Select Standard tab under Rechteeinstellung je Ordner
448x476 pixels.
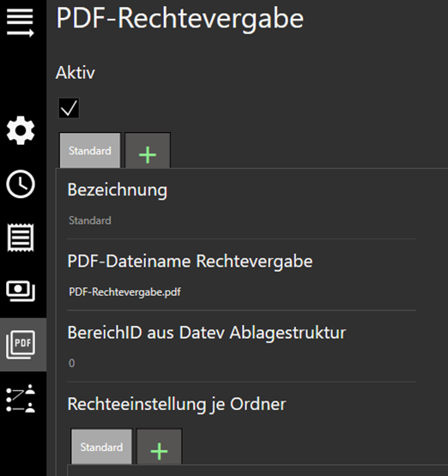point(101,447)
